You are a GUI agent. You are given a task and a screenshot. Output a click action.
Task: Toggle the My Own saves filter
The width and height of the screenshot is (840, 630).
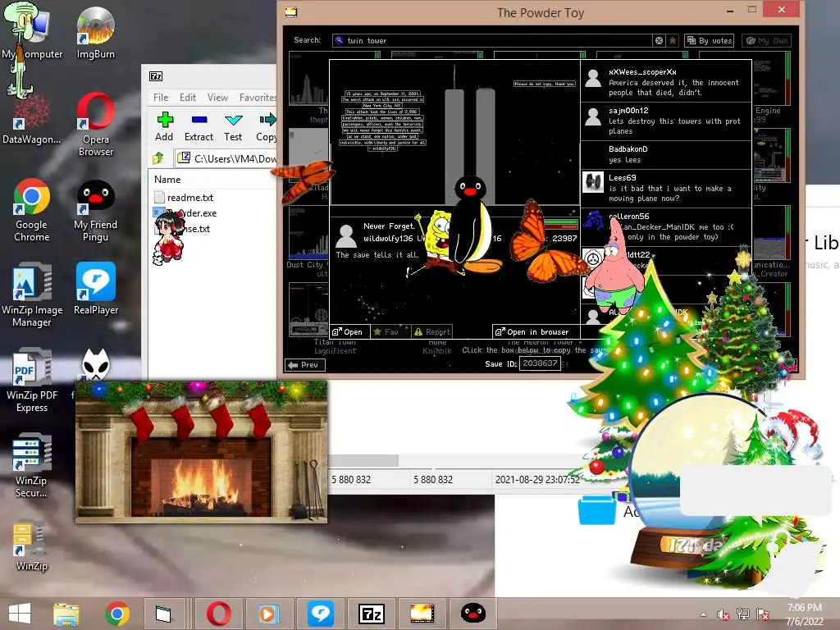(x=767, y=40)
